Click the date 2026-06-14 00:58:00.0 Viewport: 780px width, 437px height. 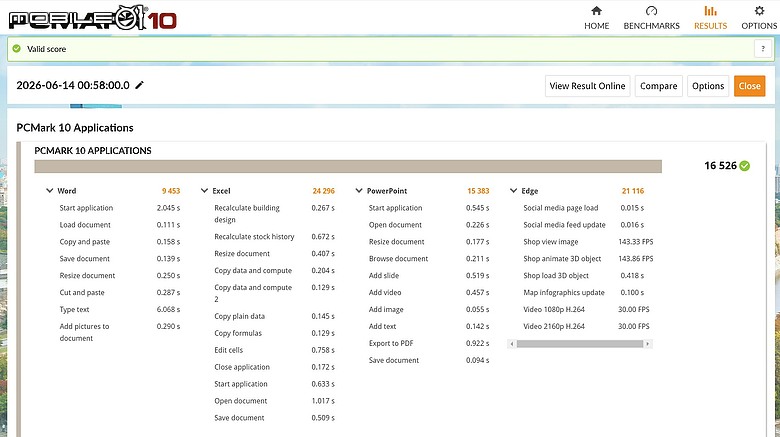pyautogui.click(x=73, y=85)
